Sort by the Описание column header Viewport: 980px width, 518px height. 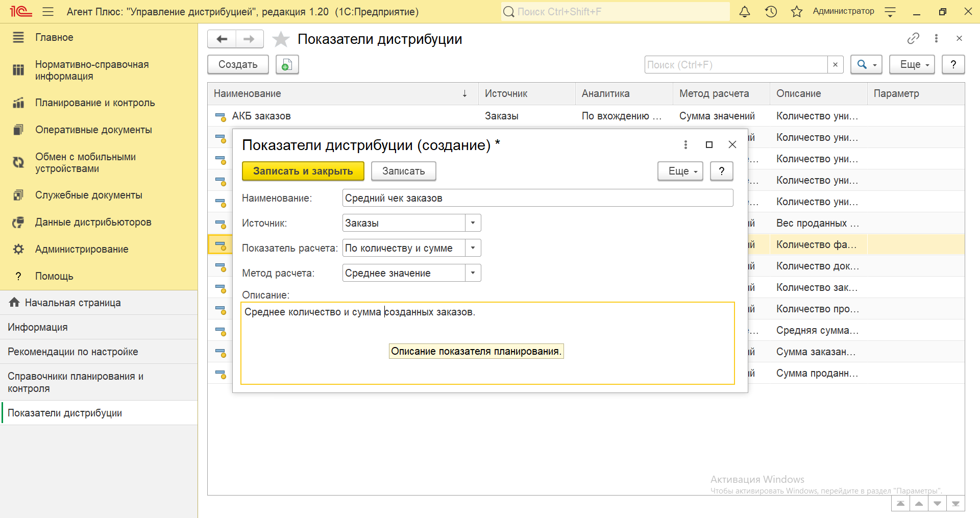tap(819, 93)
